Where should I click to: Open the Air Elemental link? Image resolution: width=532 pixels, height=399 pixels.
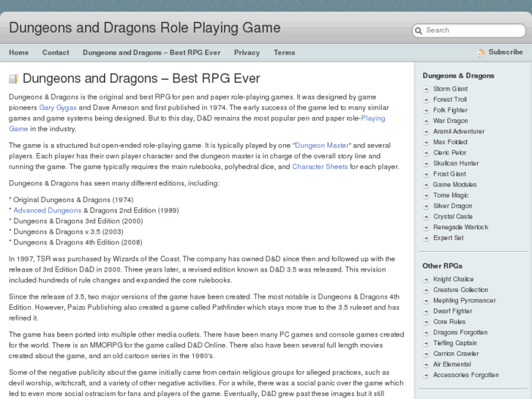pyautogui.click(x=452, y=365)
